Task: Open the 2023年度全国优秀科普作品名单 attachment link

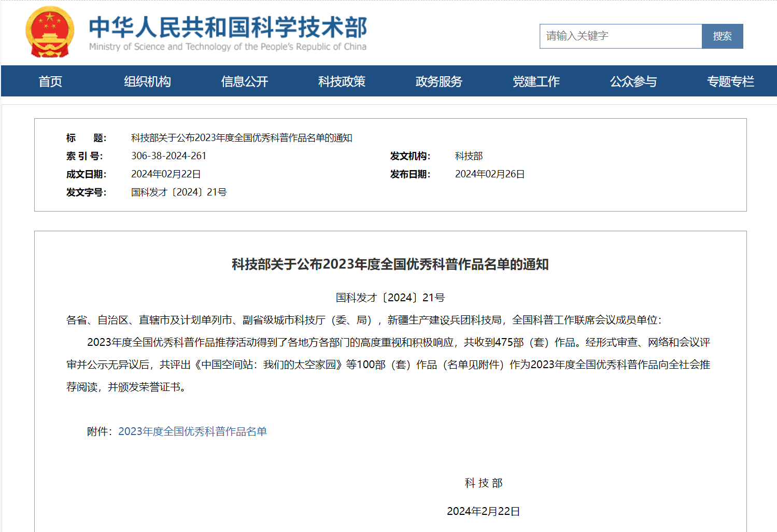Action: coord(192,431)
